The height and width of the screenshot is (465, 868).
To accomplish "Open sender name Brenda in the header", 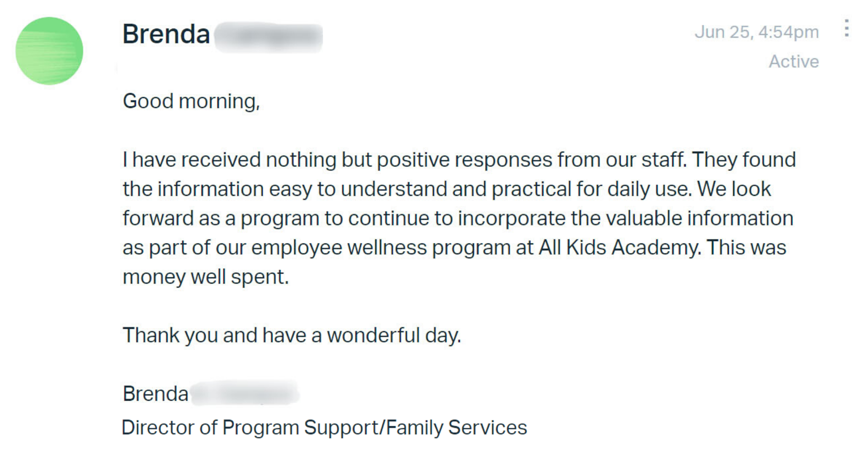I will tap(166, 34).
